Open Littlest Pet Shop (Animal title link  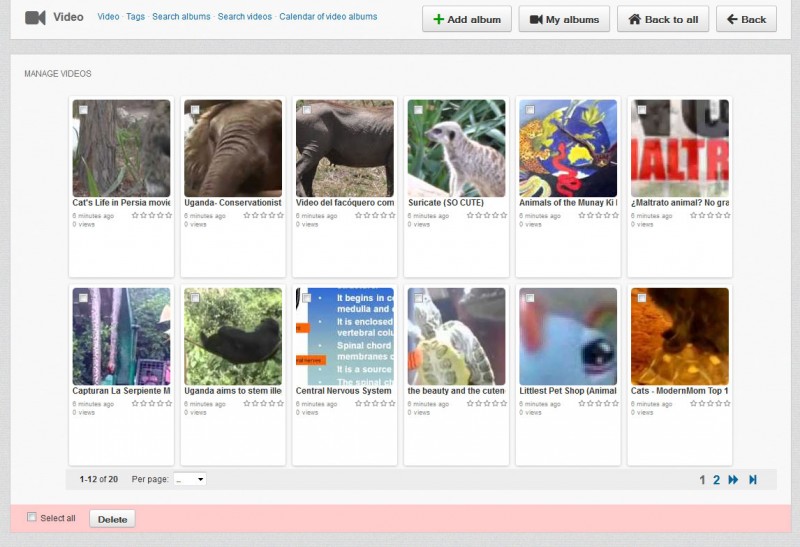point(568,391)
